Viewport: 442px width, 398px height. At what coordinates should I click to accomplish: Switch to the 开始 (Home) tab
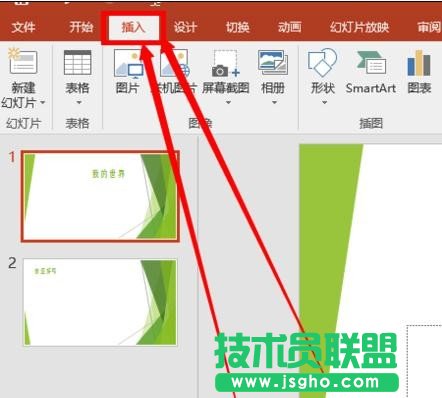coord(81,27)
